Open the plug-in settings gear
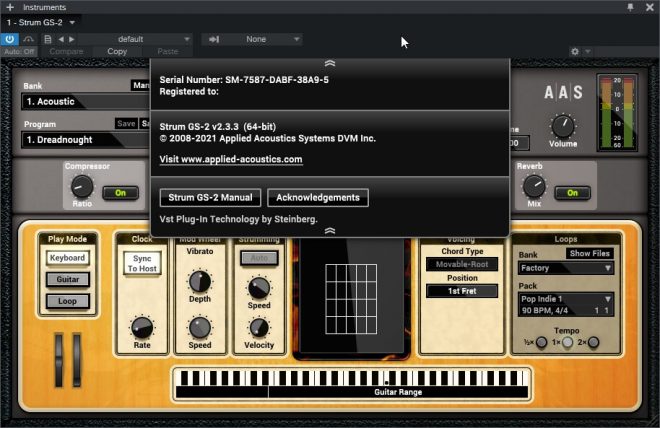The height and width of the screenshot is (428, 660). (575, 51)
